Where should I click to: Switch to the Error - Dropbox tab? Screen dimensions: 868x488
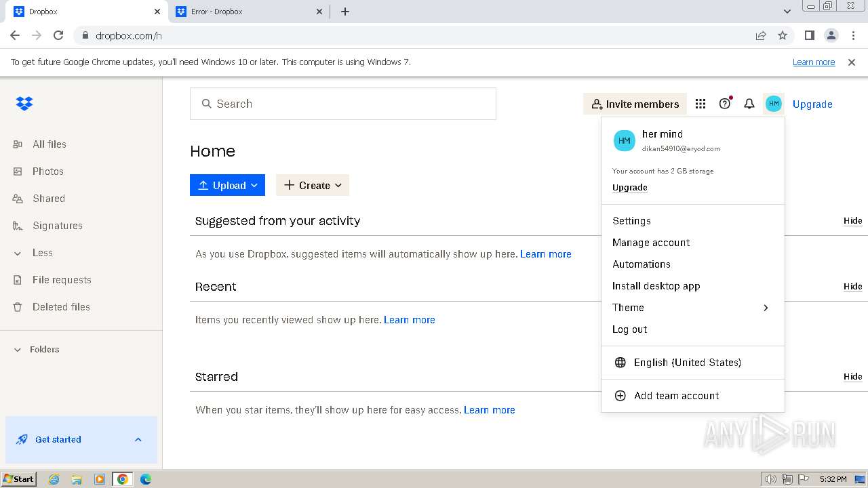click(x=248, y=12)
